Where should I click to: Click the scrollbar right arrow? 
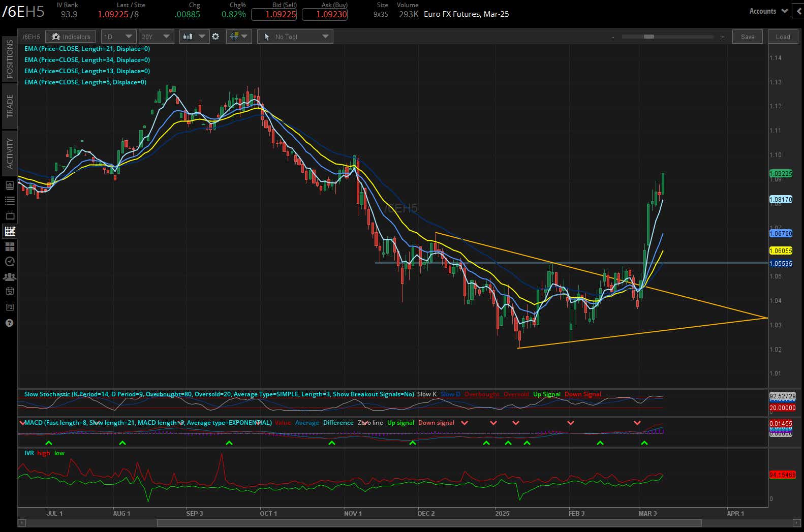pos(796,523)
